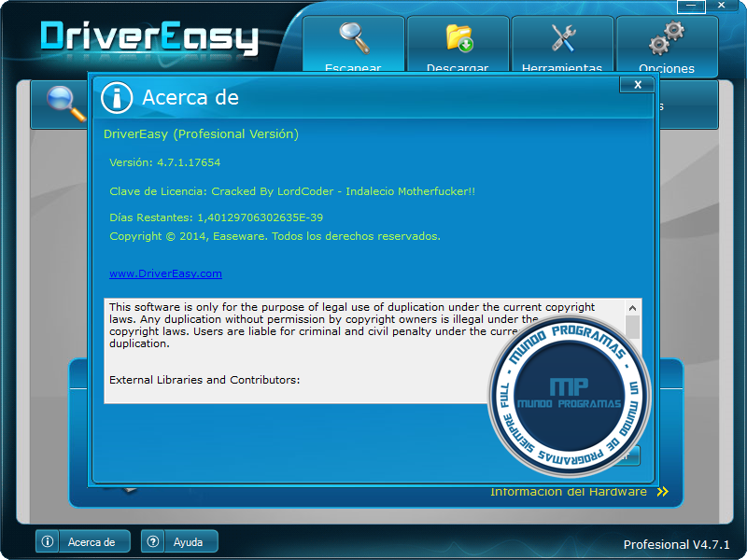The width and height of the screenshot is (747, 560).
Task: Open the www.DriverEasy.com link
Action: coord(165,273)
